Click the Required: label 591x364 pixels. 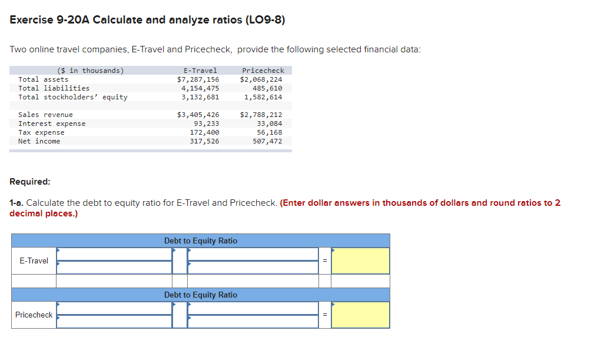[30, 182]
